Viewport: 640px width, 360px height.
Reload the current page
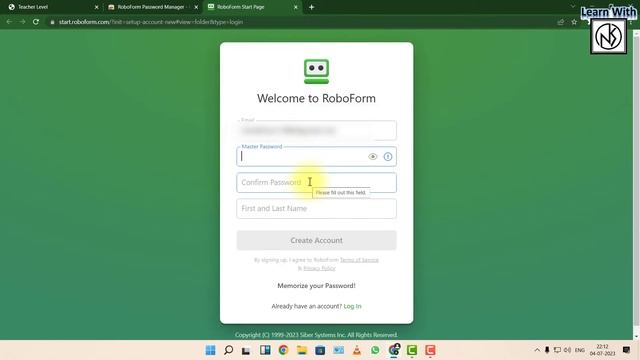point(36,22)
